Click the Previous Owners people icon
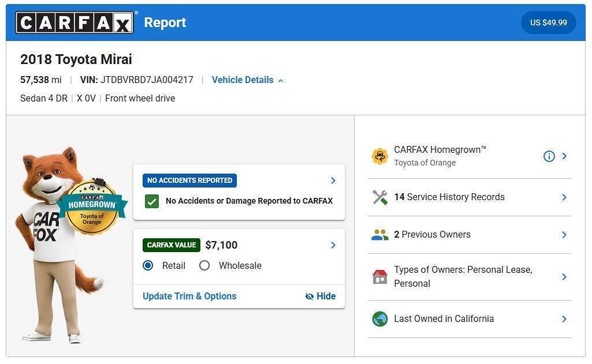 click(x=380, y=235)
